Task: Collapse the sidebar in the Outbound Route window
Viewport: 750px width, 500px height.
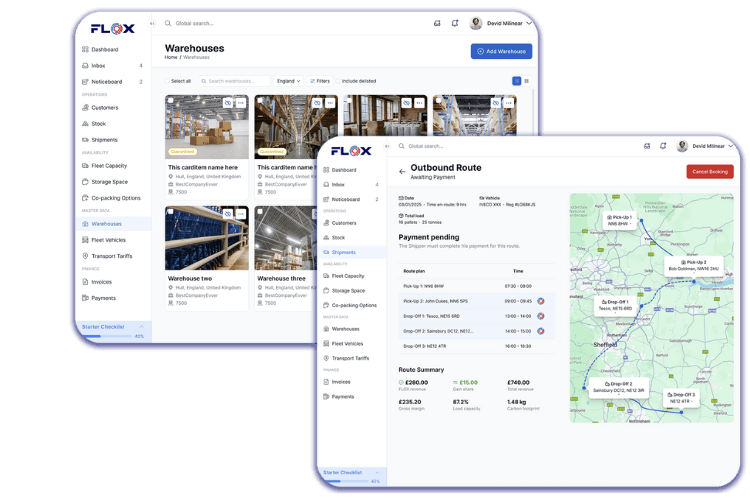Action: pyautogui.click(x=387, y=146)
